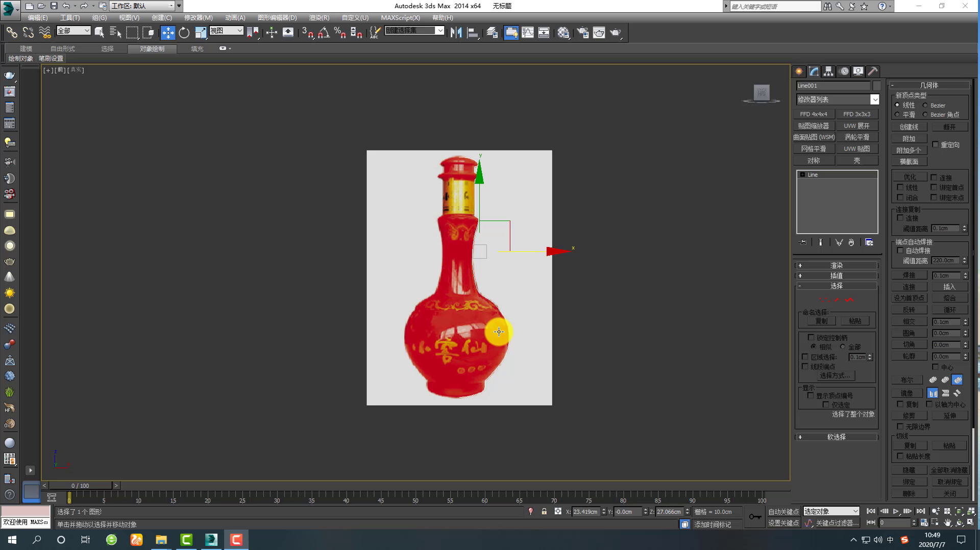Click the time slider 0 / 100 handle
The height and width of the screenshot is (550, 980).
click(81, 486)
